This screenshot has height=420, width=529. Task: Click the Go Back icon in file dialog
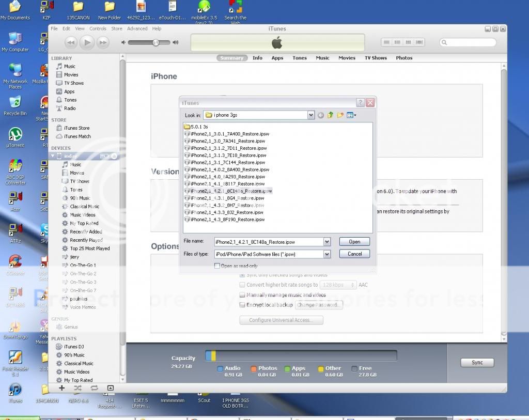320,115
